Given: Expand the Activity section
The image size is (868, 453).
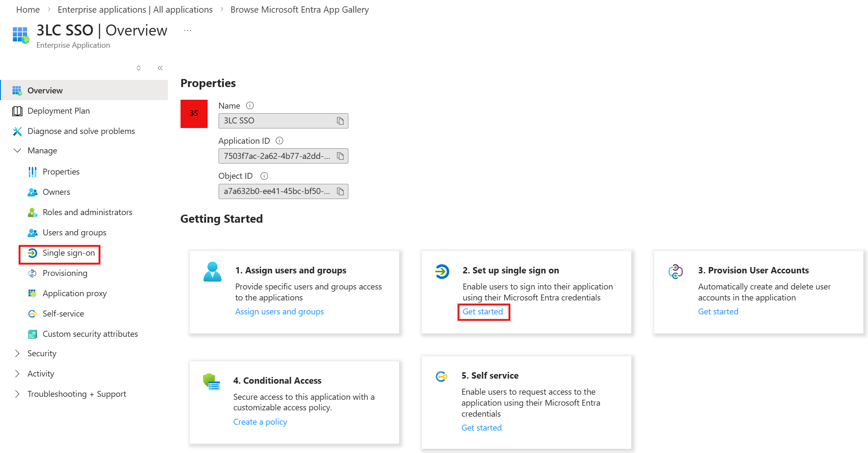Looking at the screenshot, I should pos(17,374).
